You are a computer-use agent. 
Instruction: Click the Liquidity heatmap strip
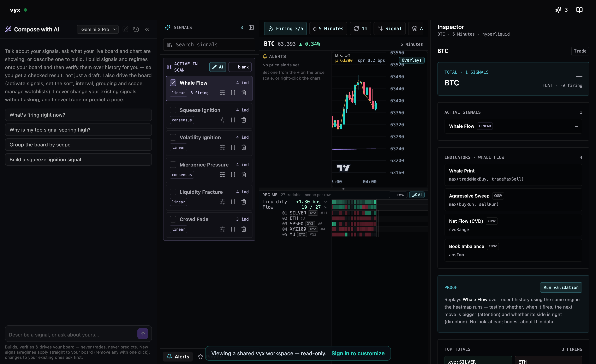coord(354,202)
